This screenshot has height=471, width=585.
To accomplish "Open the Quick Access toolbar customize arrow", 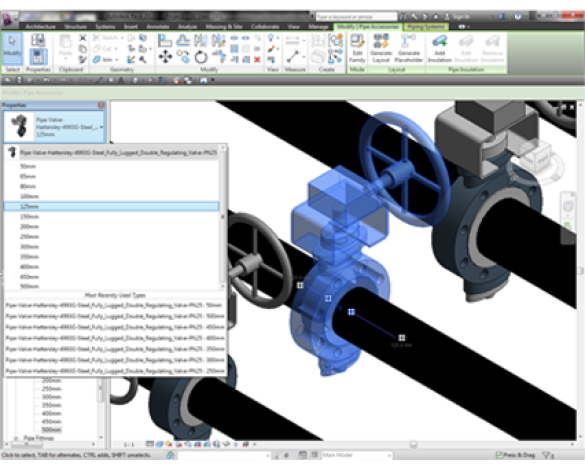I will click(x=213, y=80).
